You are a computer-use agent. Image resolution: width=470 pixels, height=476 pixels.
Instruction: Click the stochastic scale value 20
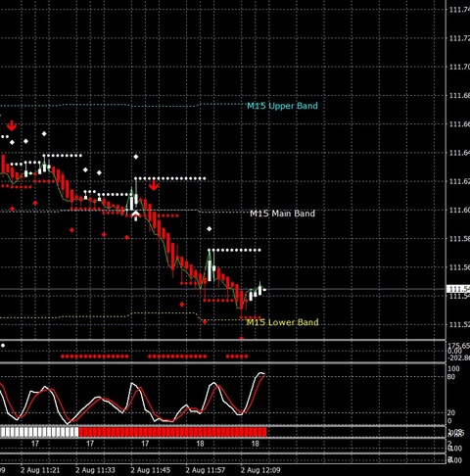point(451,413)
